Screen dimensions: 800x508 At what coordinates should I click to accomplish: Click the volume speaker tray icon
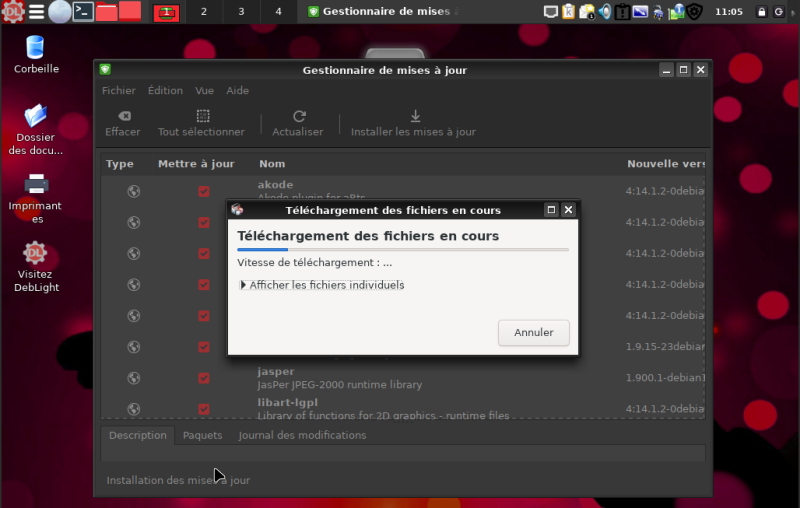(x=604, y=12)
